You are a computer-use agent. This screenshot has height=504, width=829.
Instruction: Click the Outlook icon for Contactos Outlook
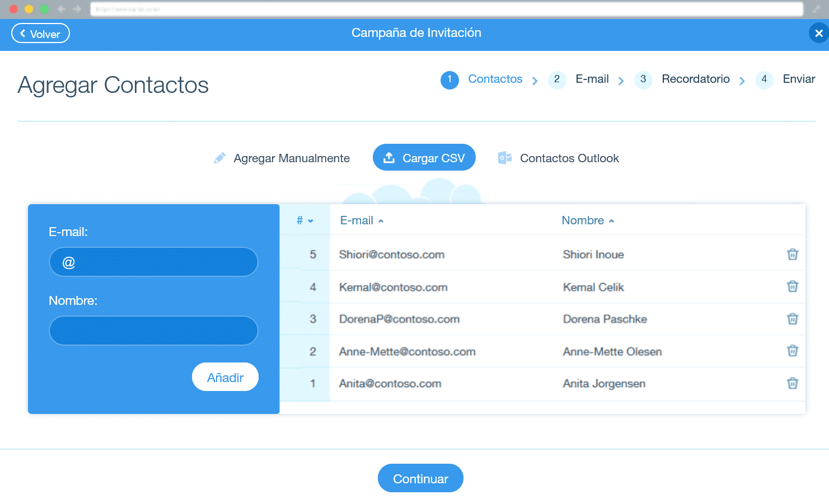click(x=504, y=158)
